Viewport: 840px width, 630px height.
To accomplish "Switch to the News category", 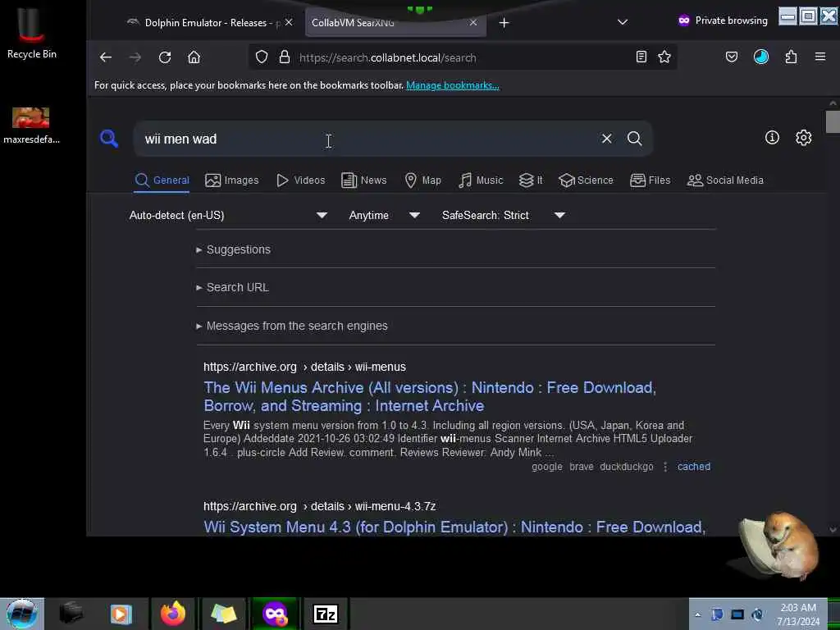I will (363, 180).
